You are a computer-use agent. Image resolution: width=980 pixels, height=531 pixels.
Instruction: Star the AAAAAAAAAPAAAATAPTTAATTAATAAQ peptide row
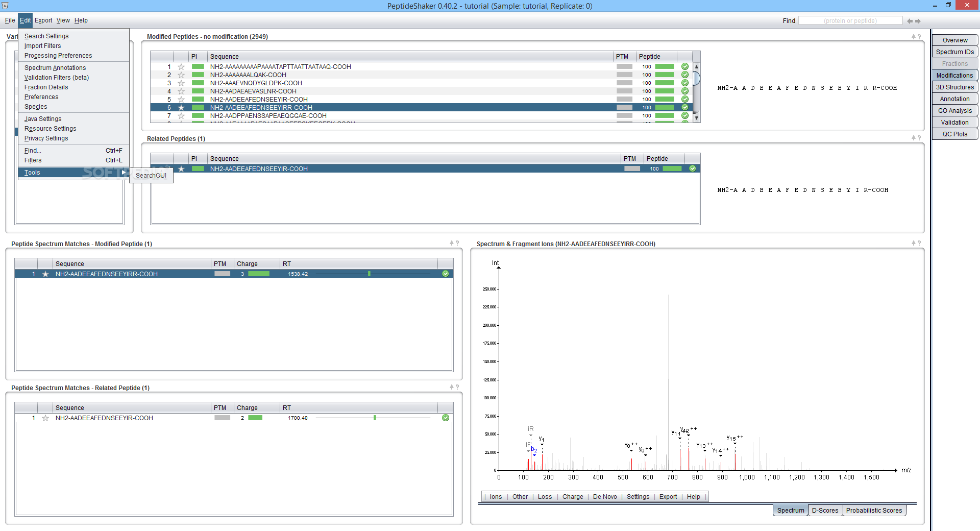pyautogui.click(x=181, y=67)
